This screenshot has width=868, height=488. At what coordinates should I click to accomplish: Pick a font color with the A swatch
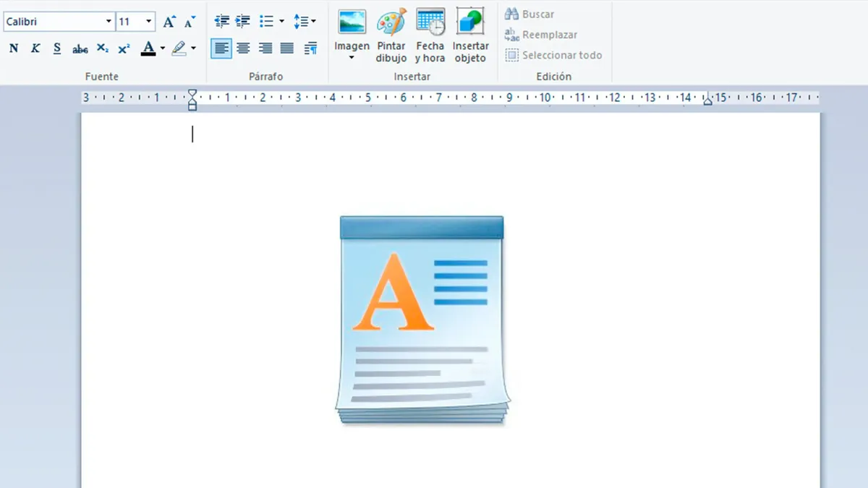(148, 48)
